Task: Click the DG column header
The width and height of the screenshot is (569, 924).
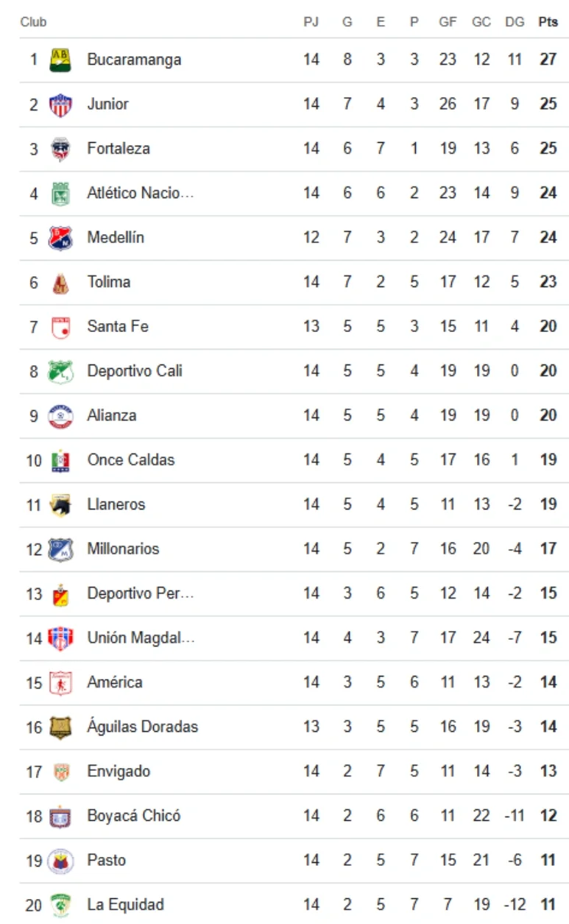Action: tap(515, 22)
